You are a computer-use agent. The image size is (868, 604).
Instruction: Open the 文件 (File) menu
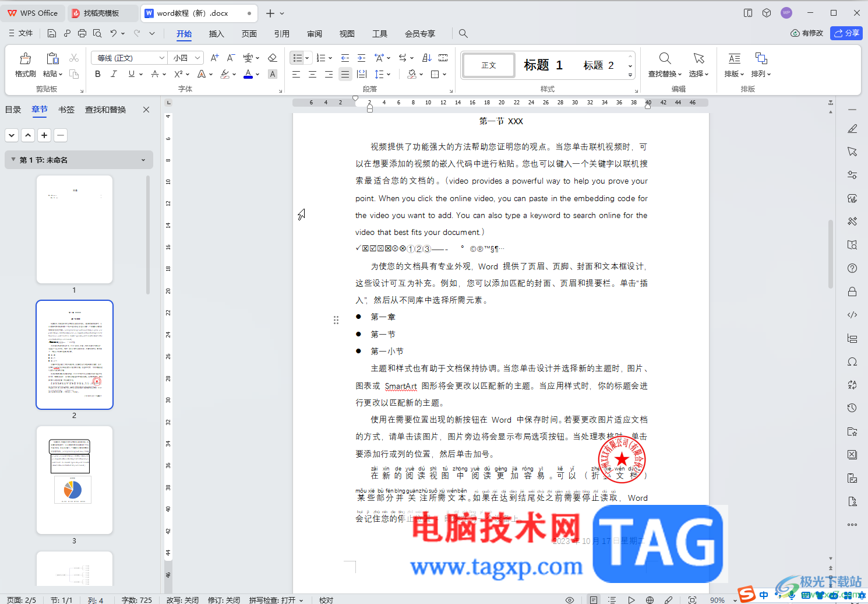click(20, 33)
